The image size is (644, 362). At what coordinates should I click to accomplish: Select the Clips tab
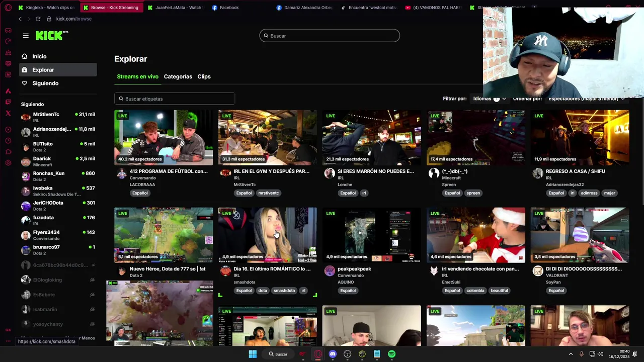pos(204,76)
